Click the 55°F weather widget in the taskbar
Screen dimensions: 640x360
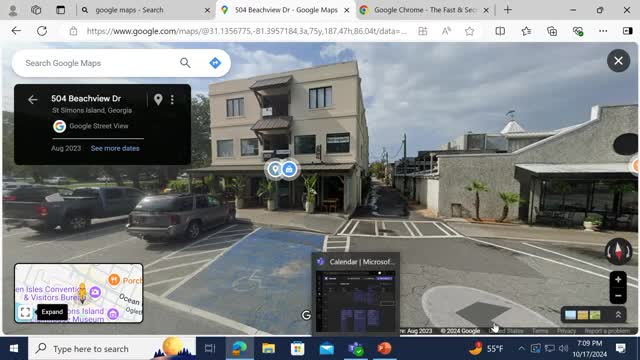click(x=486, y=349)
